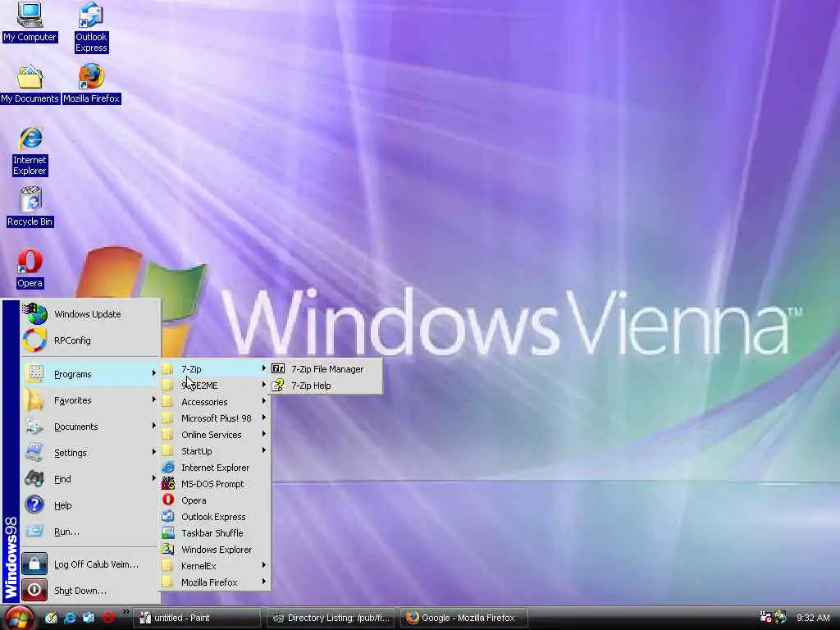Click Show Desktop quick launch icon

point(51,618)
